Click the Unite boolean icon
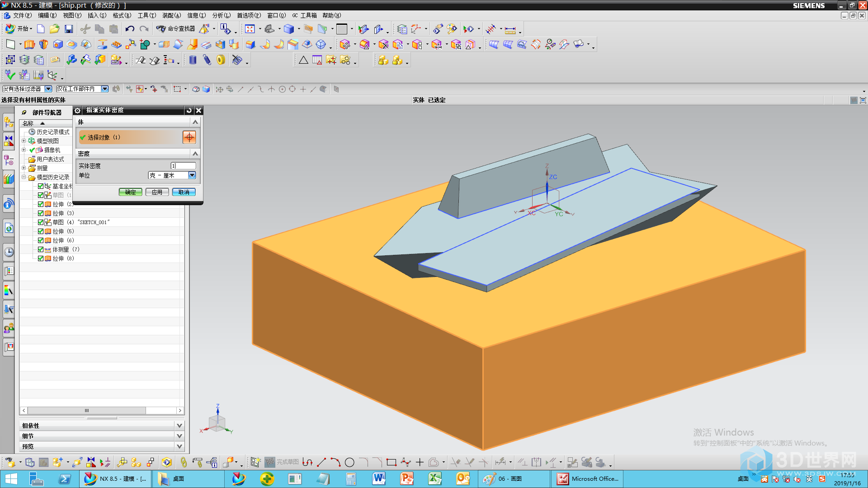The width and height of the screenshot is (868, 488). 145,44
